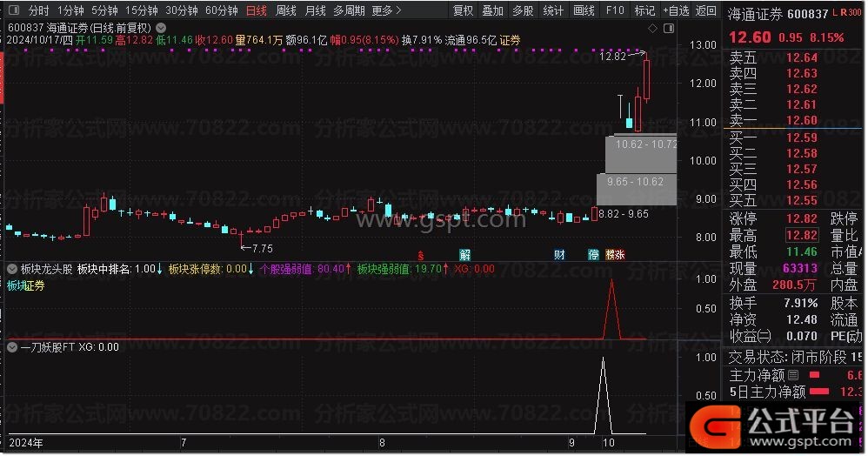Viewport: 868px width, 456px height.
Task: Click the 标记 mark button
Action: coord(644,10)
